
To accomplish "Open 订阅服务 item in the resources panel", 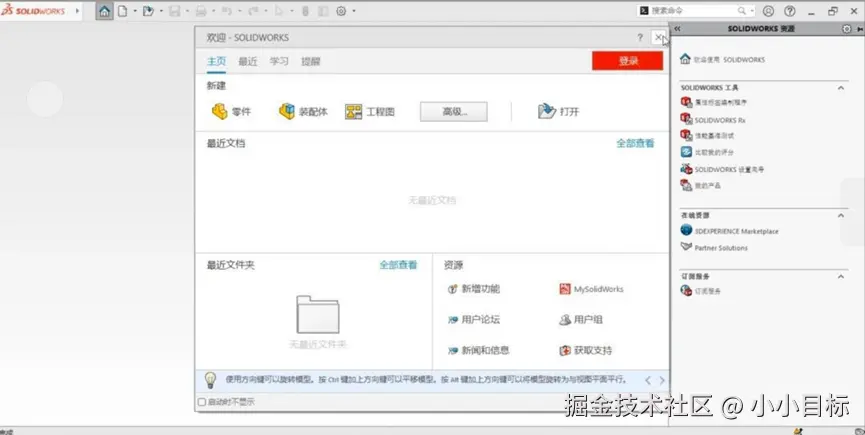I will [x=701, y=291].
